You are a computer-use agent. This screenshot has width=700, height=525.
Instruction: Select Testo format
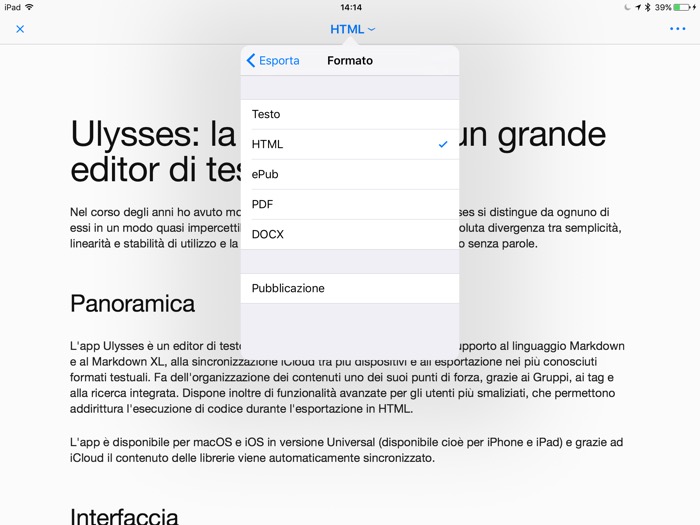[x=350, y=114]
